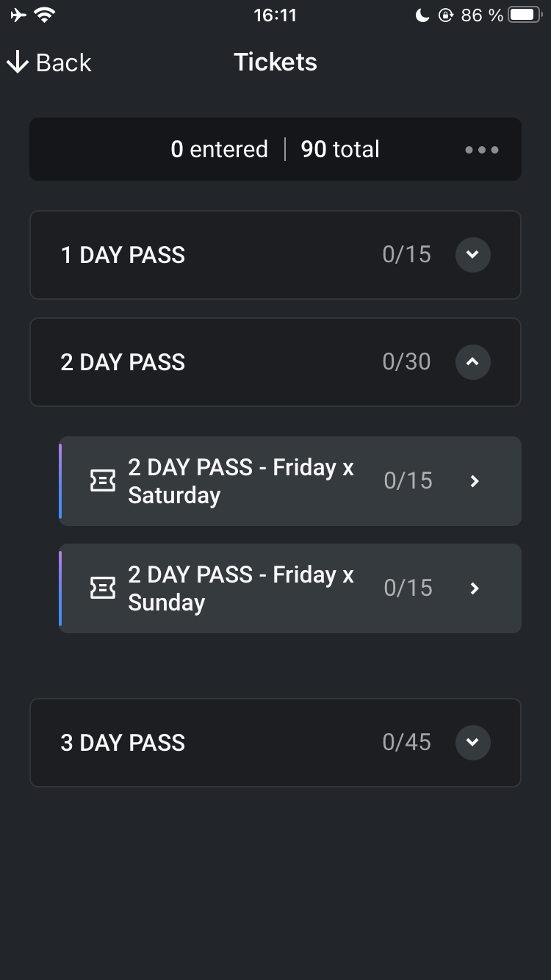
Task: Tap the airplane mode status icon
Action: 18,15
